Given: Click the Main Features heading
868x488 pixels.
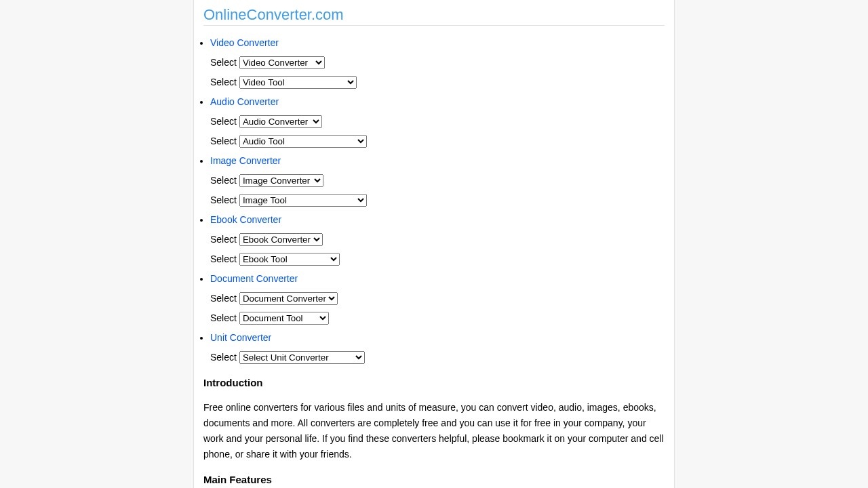Looking at the screenshot, I should point(237,479).
